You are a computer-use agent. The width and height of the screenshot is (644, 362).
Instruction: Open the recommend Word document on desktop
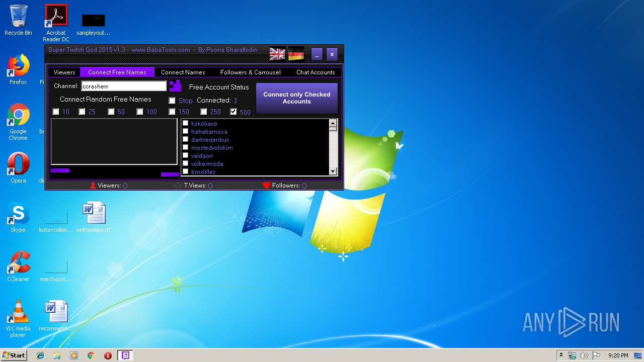point(56,316)
